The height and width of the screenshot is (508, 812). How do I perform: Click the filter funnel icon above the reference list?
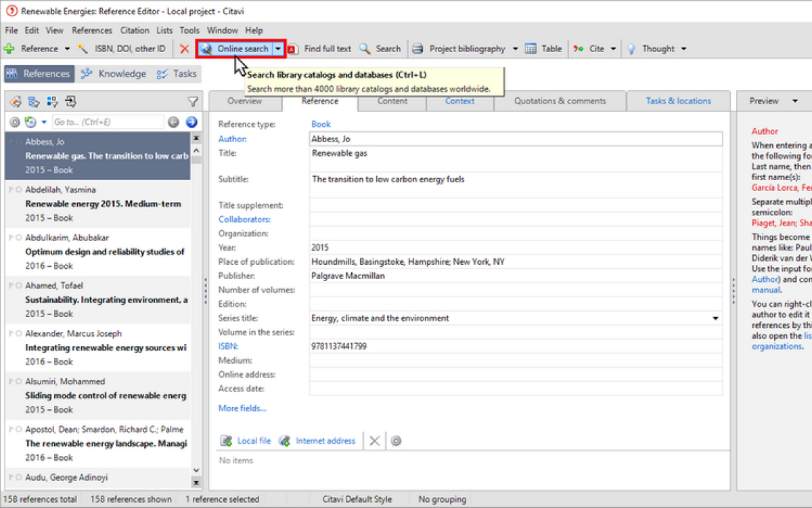(193, 102)
